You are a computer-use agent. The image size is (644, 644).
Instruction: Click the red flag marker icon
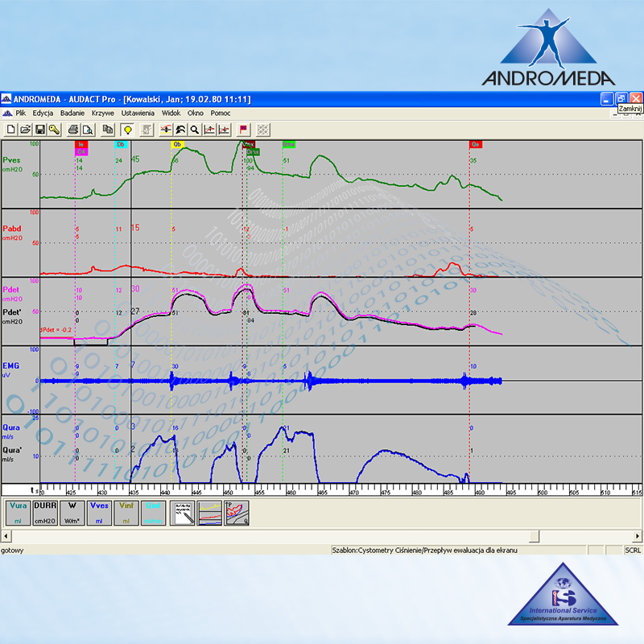coord(243,130)
